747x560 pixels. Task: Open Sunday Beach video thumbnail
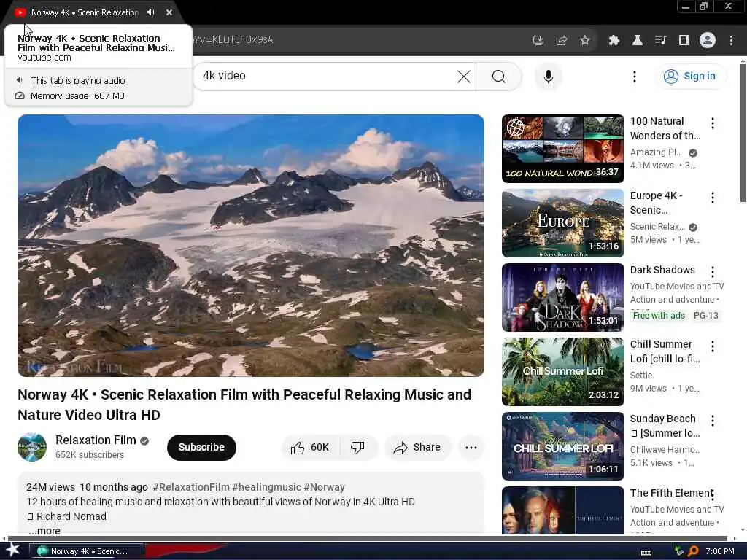562,446
